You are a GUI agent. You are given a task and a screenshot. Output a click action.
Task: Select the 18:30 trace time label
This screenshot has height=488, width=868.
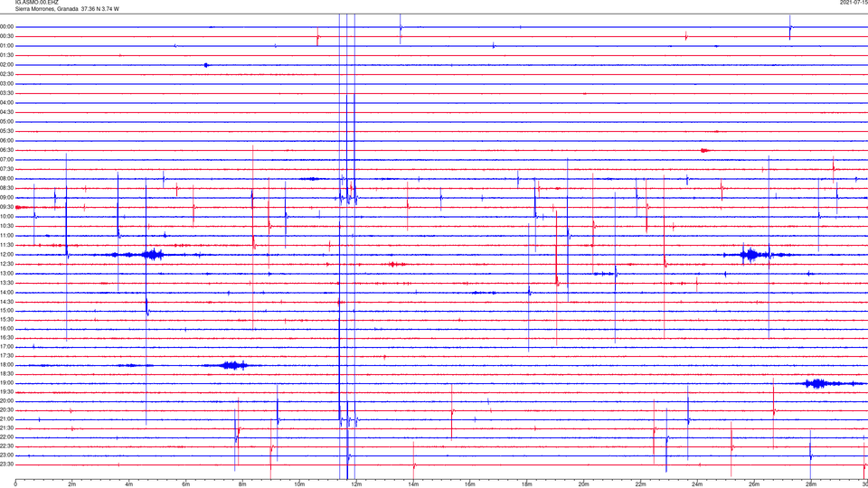click(x=7, y=373)
